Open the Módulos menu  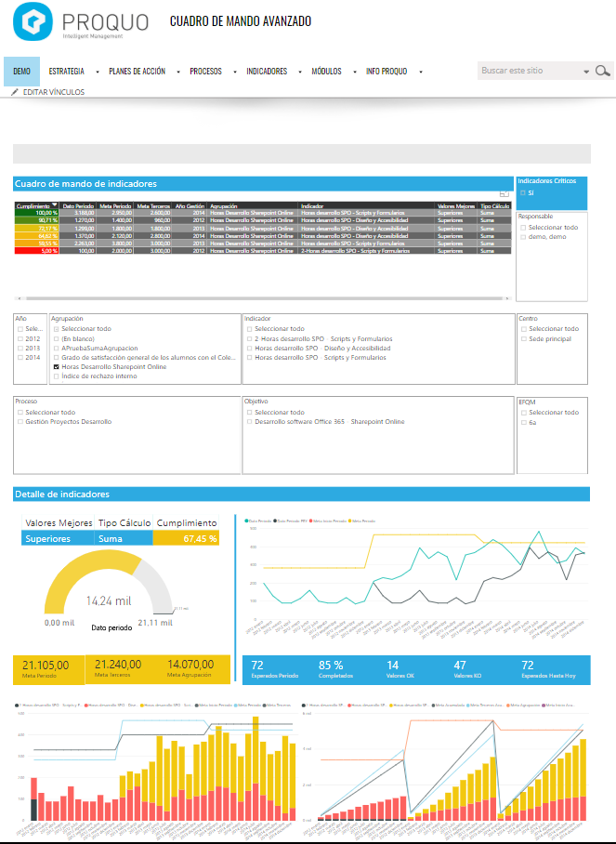(326, 71)
